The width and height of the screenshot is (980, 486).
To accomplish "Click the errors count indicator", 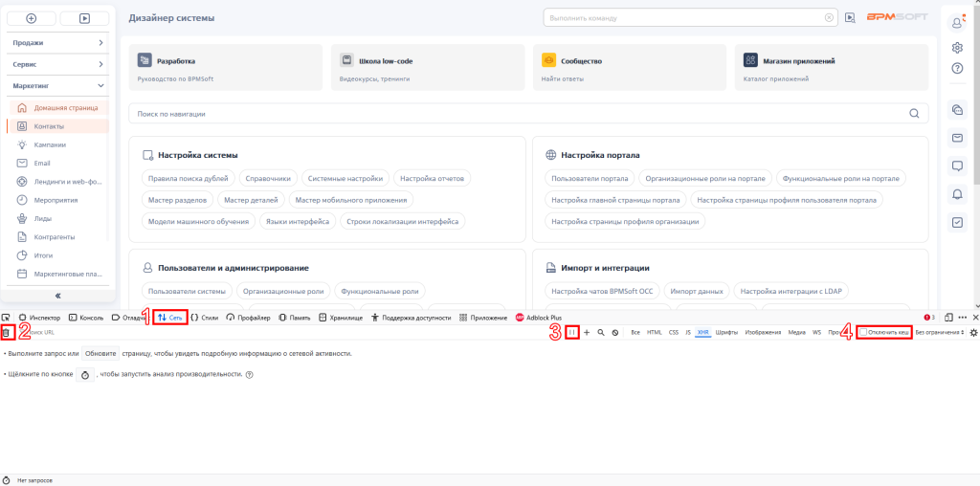I will click(929, 318).
